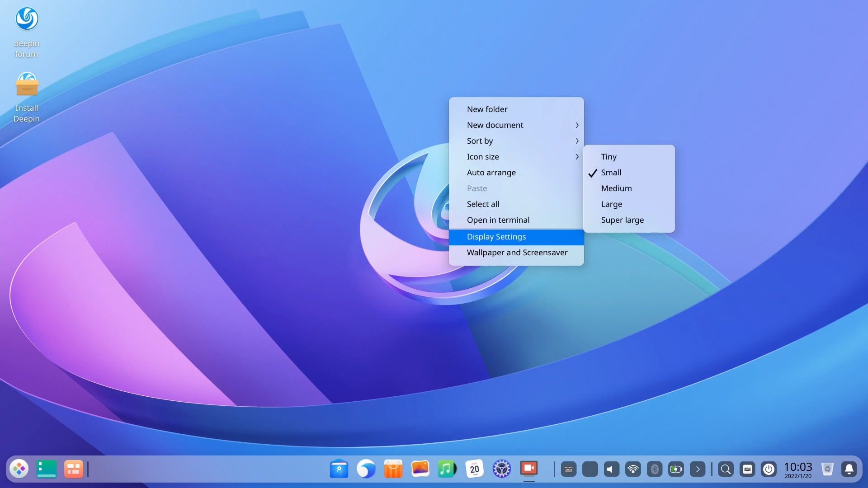The width and height of the screenshot is (868, 488).
Task: Open the App Store bag icon
Action: pyautogui.click(x=393, y=469)
